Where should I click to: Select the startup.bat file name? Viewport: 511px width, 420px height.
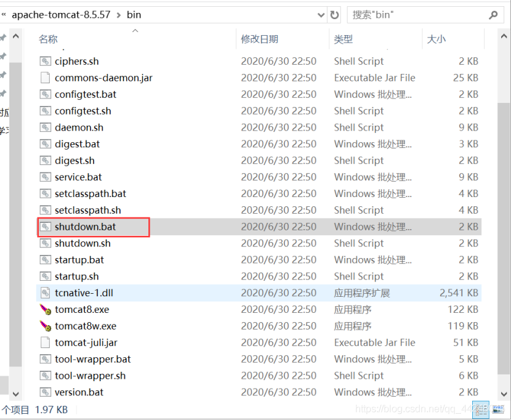(x=79, y=260)
